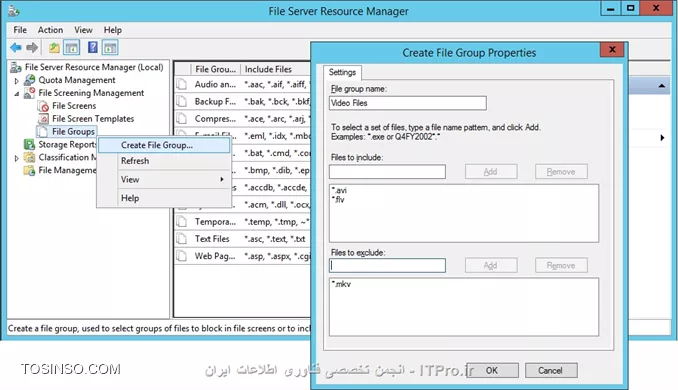Close the Create File Group Properties dialog

612,50
